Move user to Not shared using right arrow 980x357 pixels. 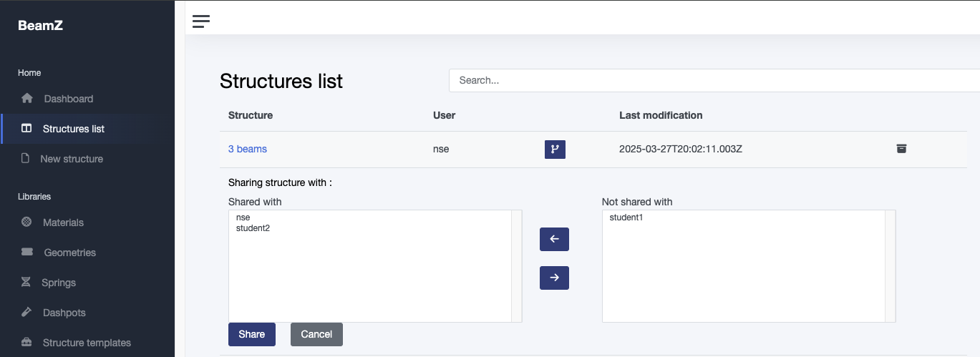(x=554, y=278)
